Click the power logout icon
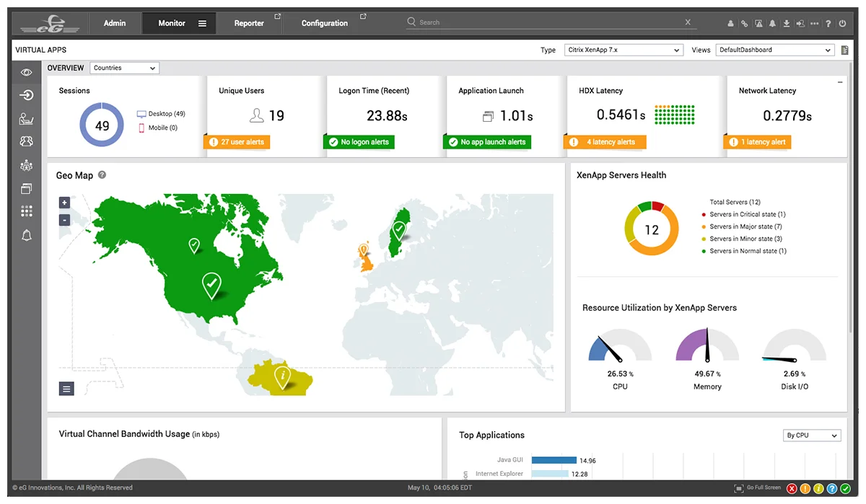The image size is (866, 504). coord(842,24)
